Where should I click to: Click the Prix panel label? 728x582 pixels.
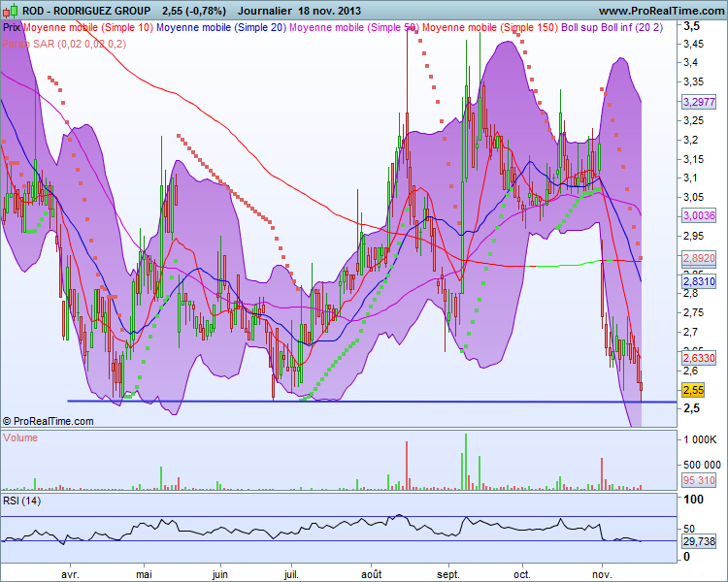[12, 27]
